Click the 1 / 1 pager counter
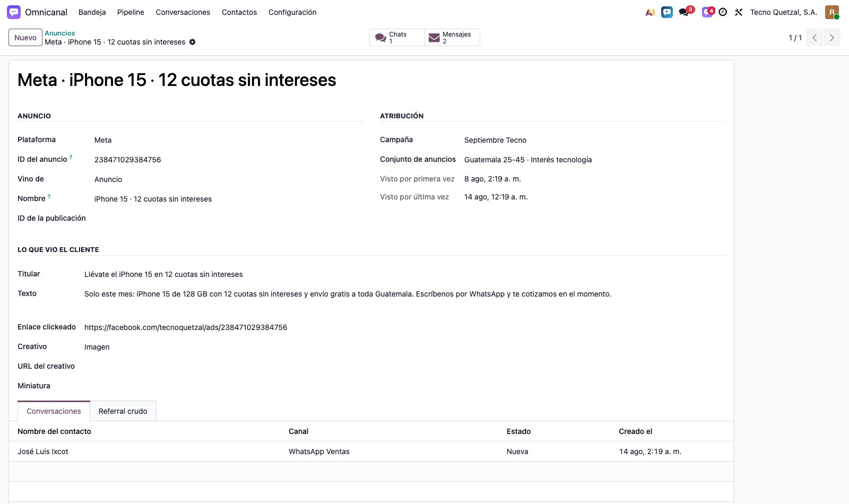The width and height of the screenshot is (849, 504). pos(795,38)
